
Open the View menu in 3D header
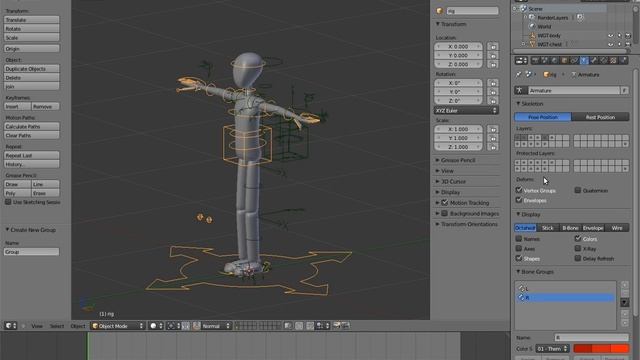point(37,326)
